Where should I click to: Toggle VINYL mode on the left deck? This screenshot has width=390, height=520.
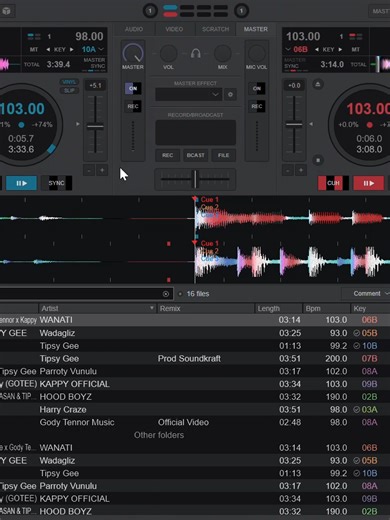coord(69,82)
